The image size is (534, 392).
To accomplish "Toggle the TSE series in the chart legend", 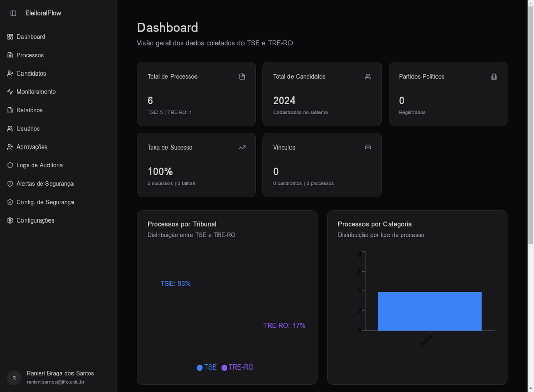I will coord(206,367).
